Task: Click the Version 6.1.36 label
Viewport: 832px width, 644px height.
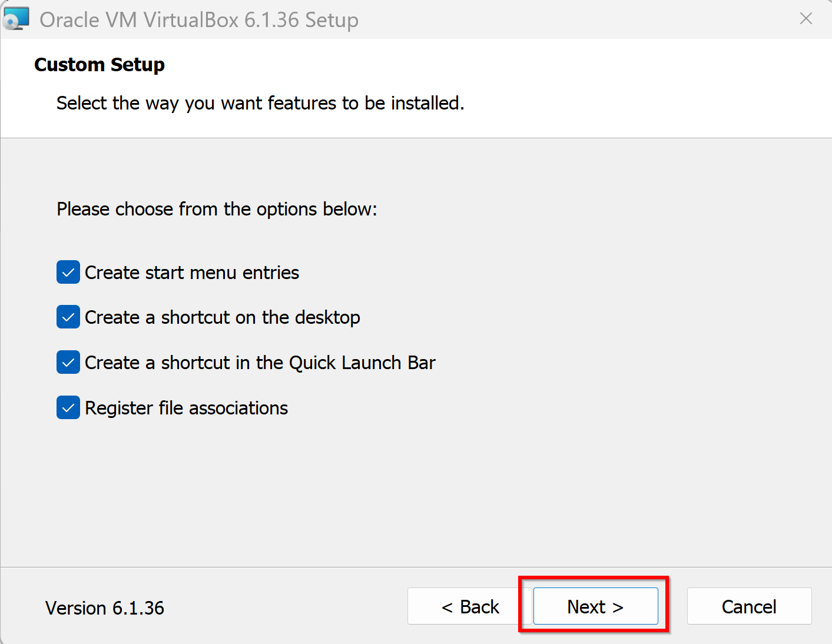Action: coord(105,608)
